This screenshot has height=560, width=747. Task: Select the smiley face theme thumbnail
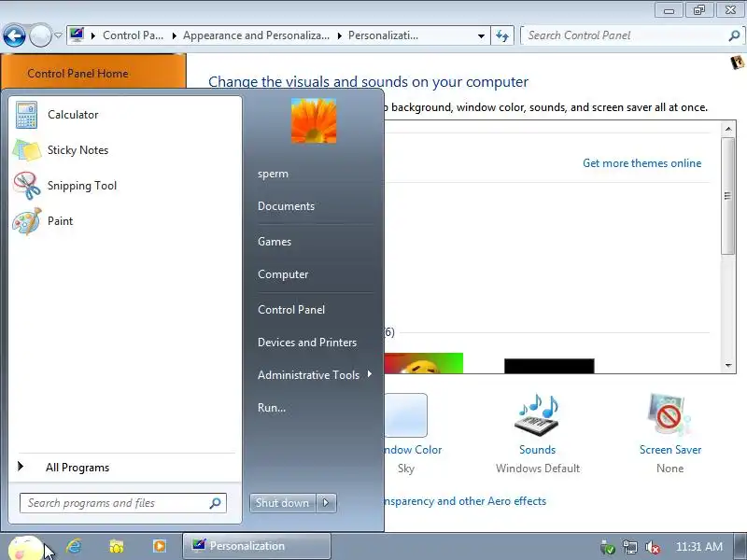point(424,363)
